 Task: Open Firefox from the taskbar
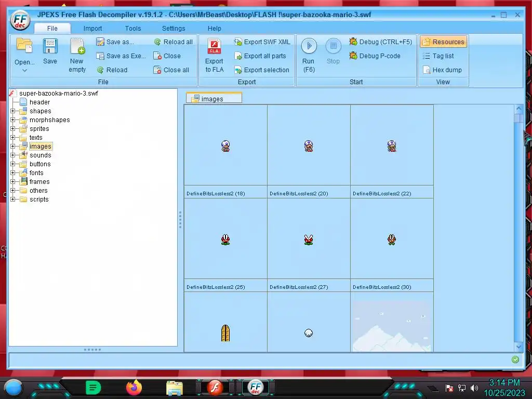pos(134,388)
